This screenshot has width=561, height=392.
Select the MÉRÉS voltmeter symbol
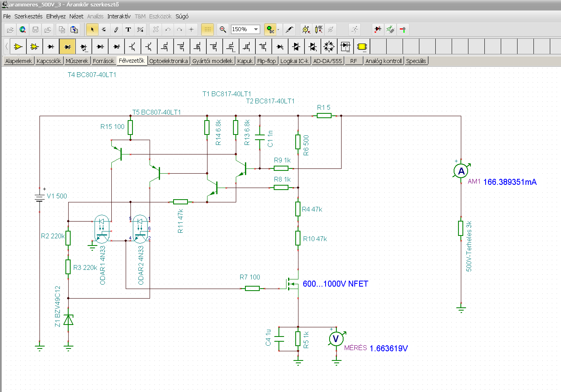pyautogui.click(x=336, y=339)
